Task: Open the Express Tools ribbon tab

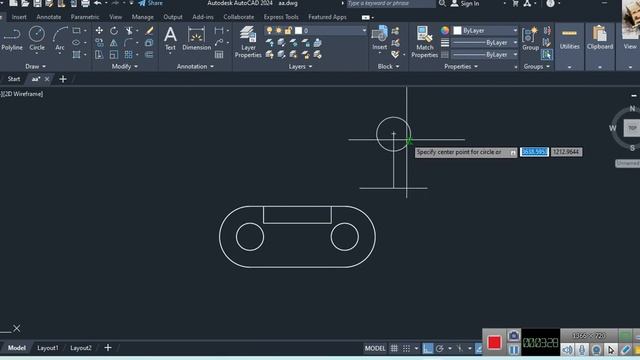Action: [x=281, y=17]
